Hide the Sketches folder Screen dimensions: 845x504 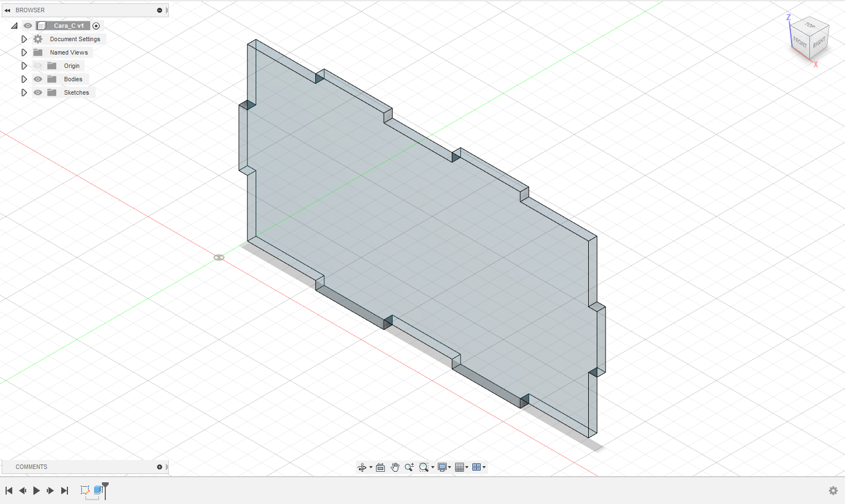[38, 92]
